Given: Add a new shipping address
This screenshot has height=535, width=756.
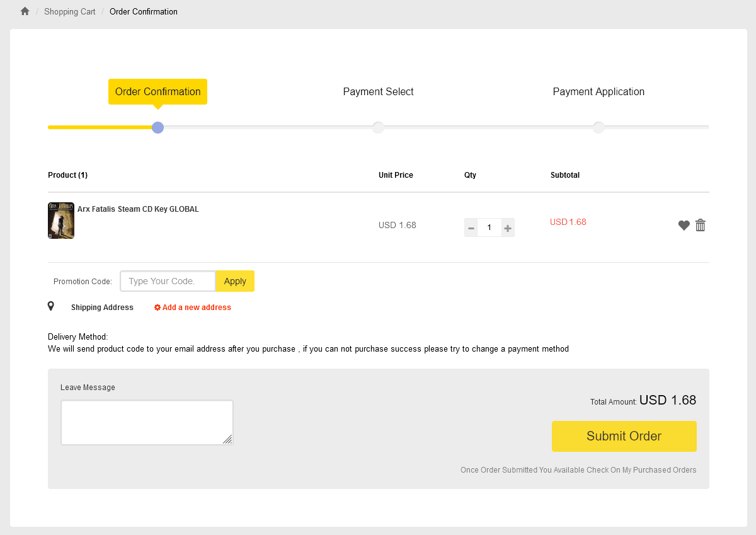Looking at the screenshot, I should pos(196,307).
